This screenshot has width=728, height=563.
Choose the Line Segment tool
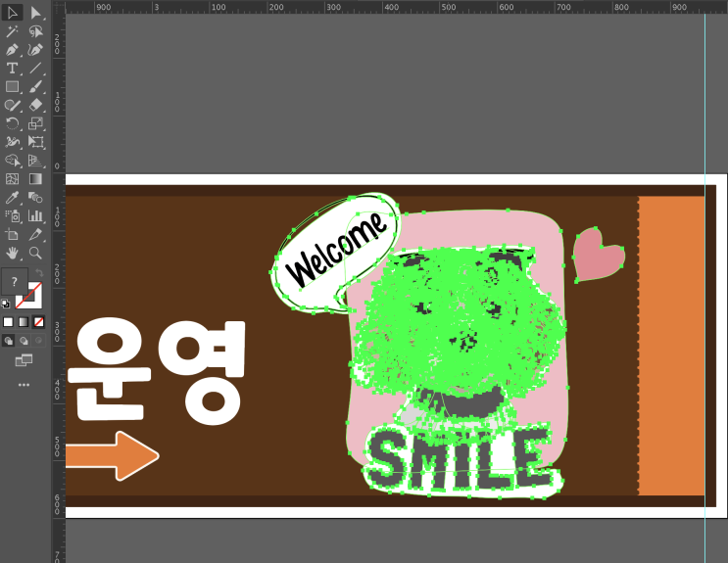click(35, 69)
